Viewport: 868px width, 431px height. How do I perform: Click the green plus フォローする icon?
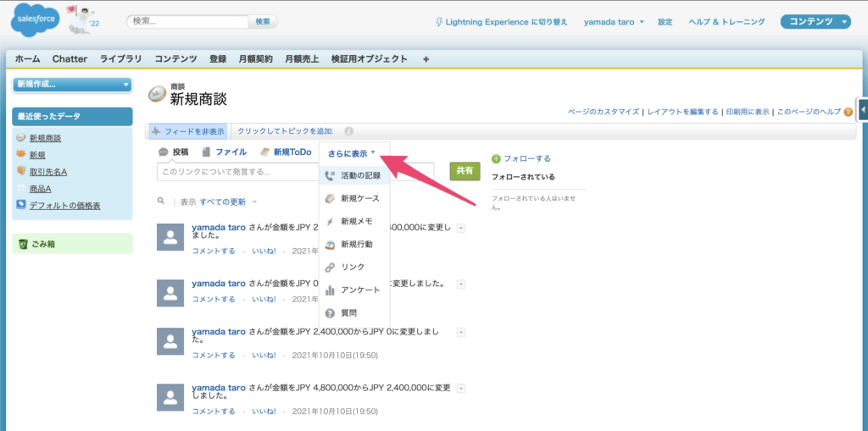pos(496,159)
